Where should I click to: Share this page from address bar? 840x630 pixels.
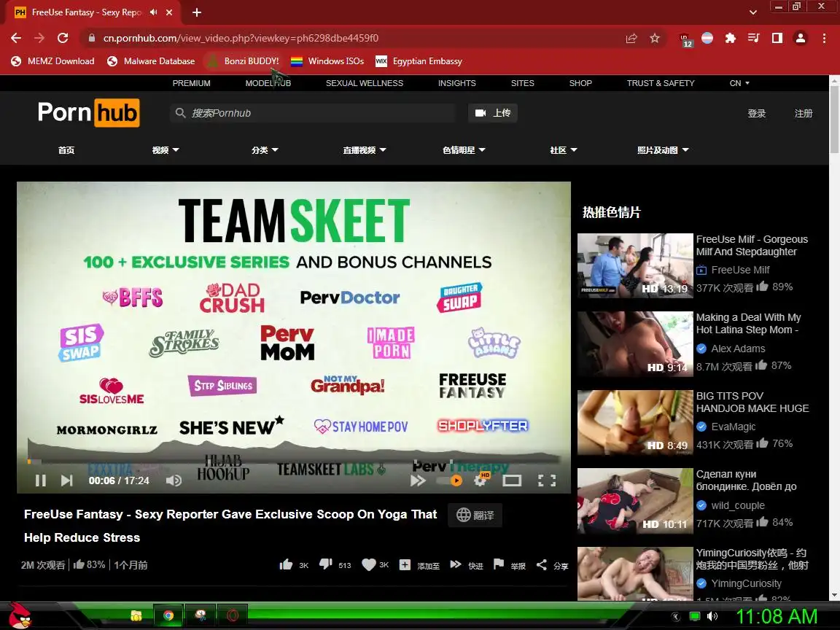click(631, 38)
